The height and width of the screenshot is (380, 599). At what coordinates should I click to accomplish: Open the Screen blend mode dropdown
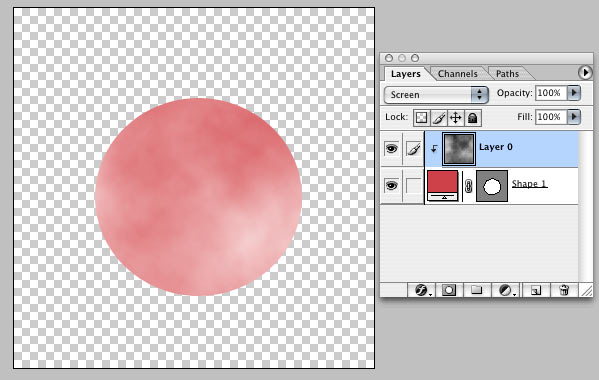coord(436,95)
